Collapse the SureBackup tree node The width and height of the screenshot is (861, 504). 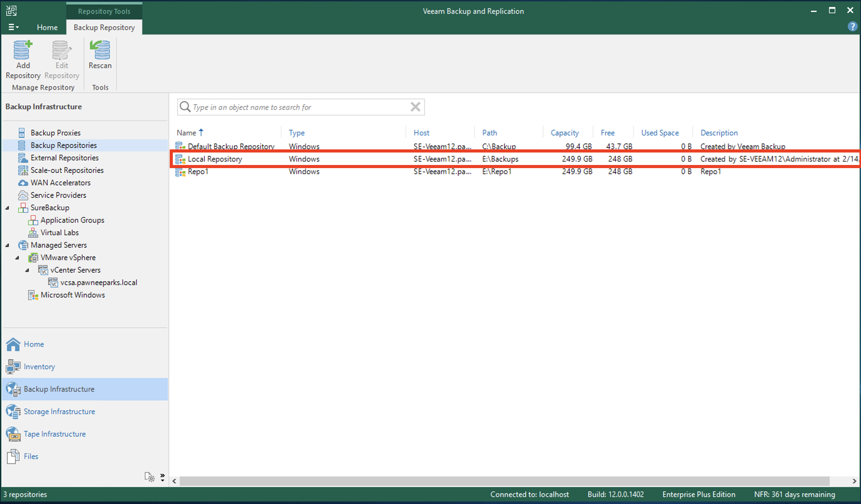click(7, 208)
